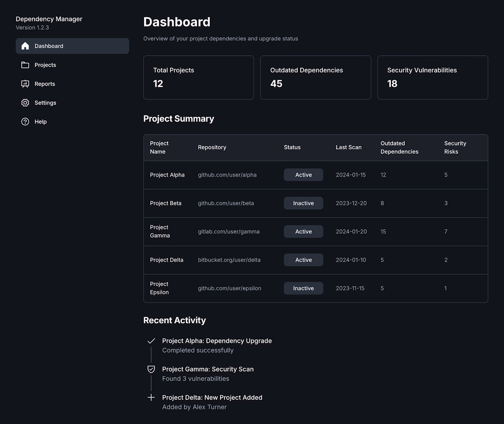Click the Reports presentation chart icon

[25, 84]
